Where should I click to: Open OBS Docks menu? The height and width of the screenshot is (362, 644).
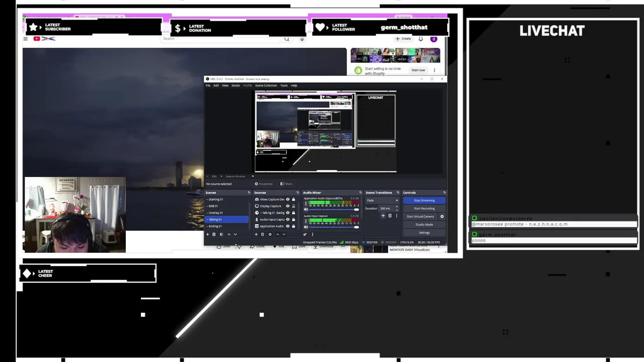(x=235, y=85)
